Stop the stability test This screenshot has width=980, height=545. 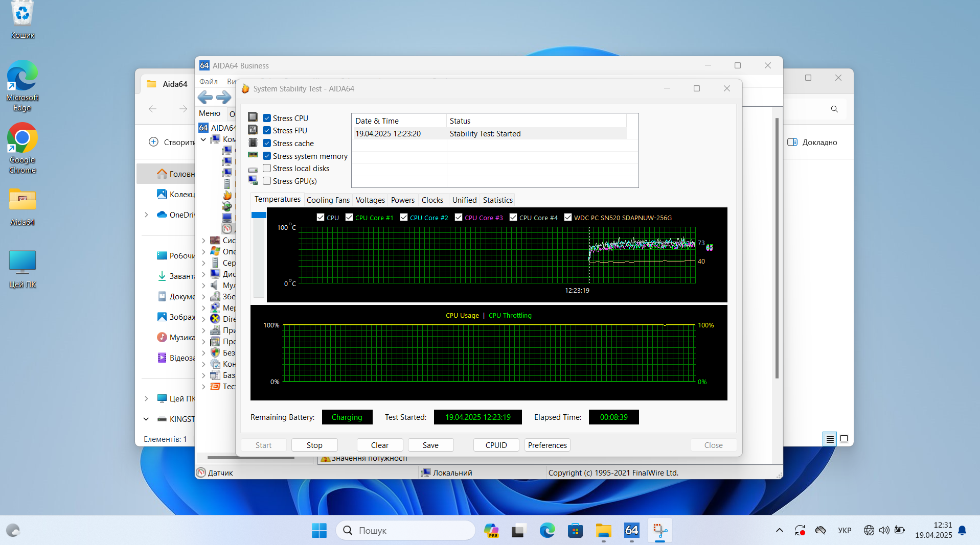pos(314,445)
